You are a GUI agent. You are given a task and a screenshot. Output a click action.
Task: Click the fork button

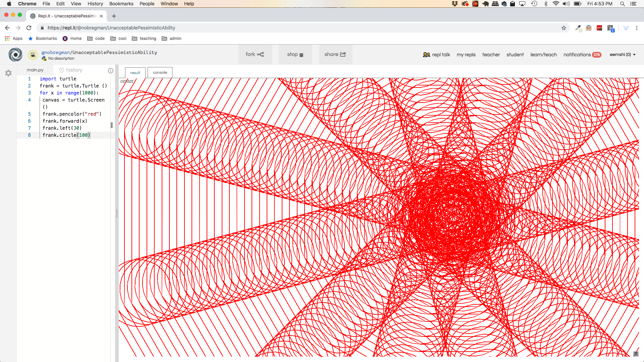coord(255,54)
